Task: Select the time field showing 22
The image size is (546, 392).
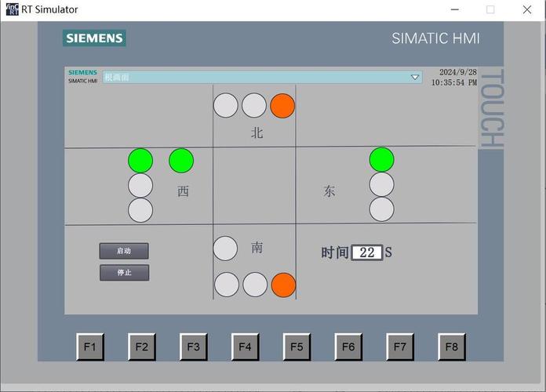Action: 367,252
